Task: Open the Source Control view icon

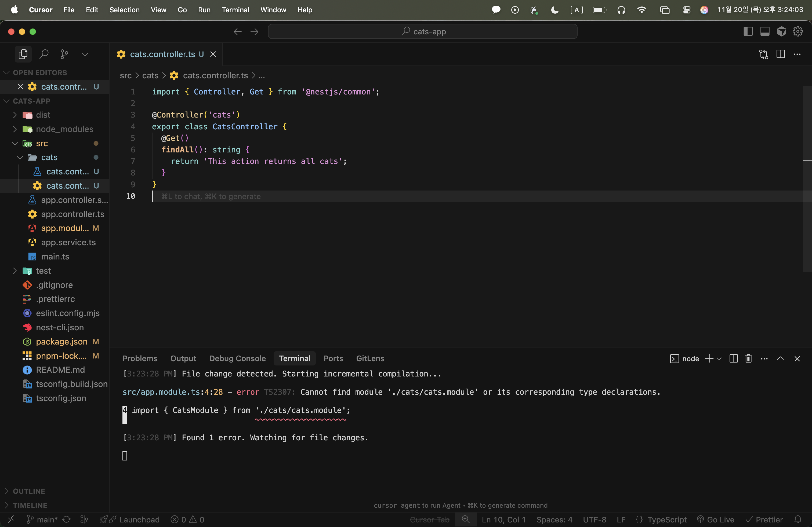Action: (64, 54)
